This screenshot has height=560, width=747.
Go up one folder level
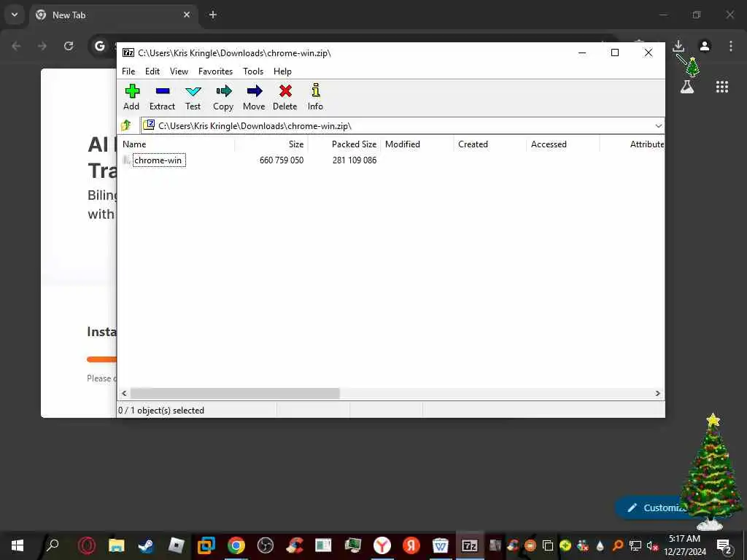tap(126, 125)
